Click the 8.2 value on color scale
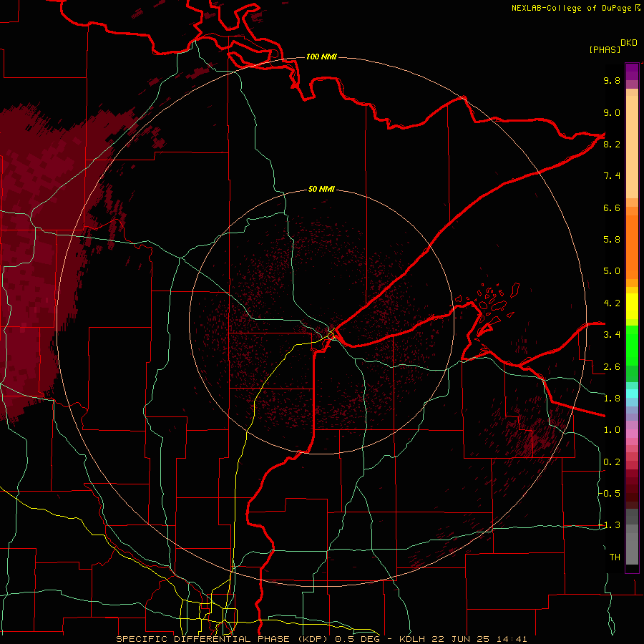644x644 pixels. tap(612, 144)
